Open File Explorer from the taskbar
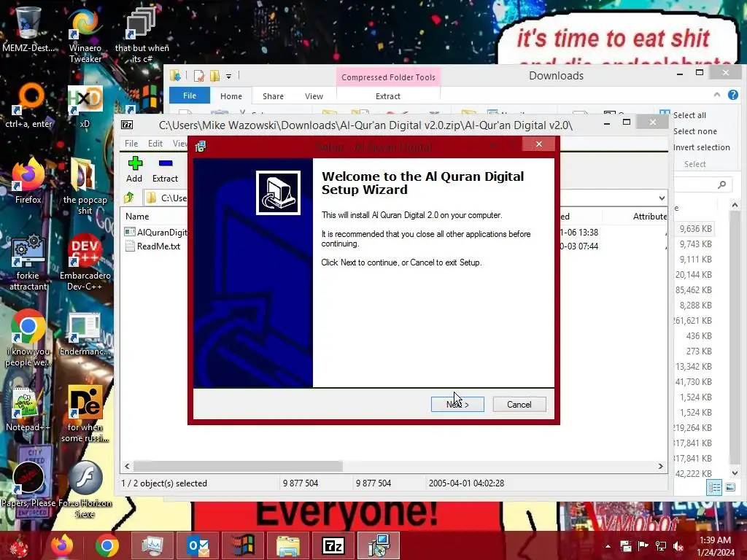Image resolution: width=747 pixels, height=560 pixels. 288,545
